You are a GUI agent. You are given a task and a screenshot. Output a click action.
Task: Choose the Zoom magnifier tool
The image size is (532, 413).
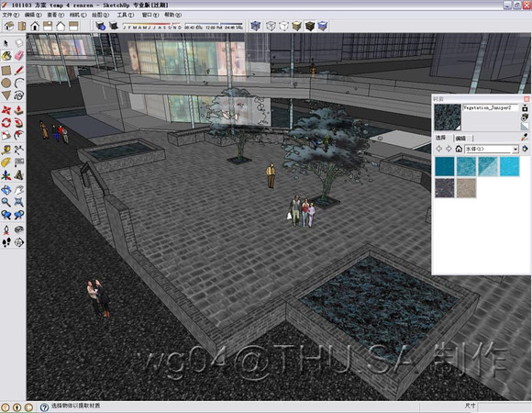(x=6, y=202)
